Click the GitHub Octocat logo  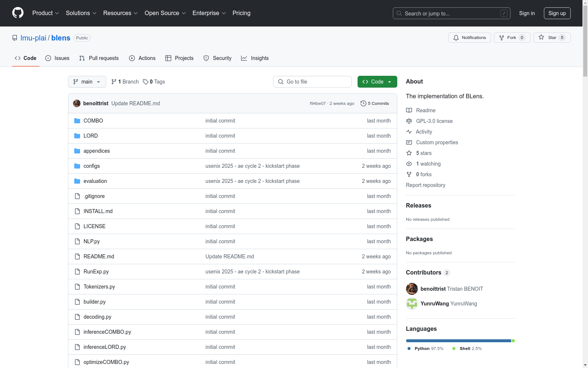tap(18, 13)
